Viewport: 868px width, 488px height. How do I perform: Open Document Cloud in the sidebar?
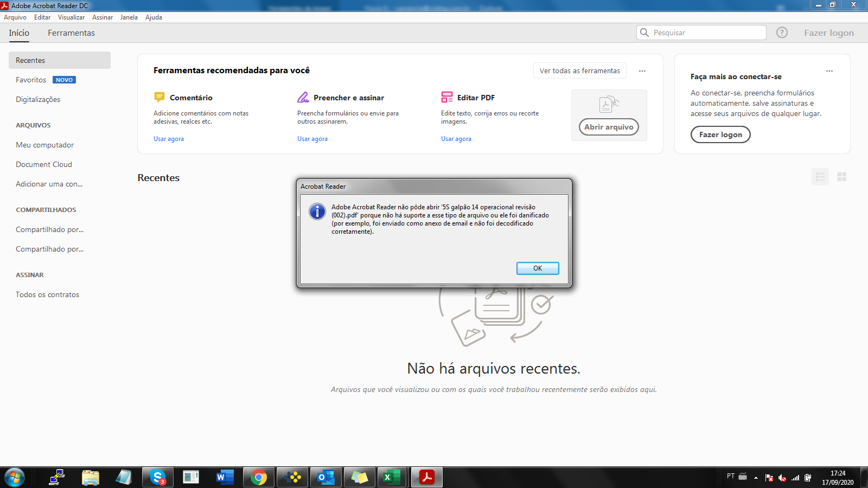[44, 164]
